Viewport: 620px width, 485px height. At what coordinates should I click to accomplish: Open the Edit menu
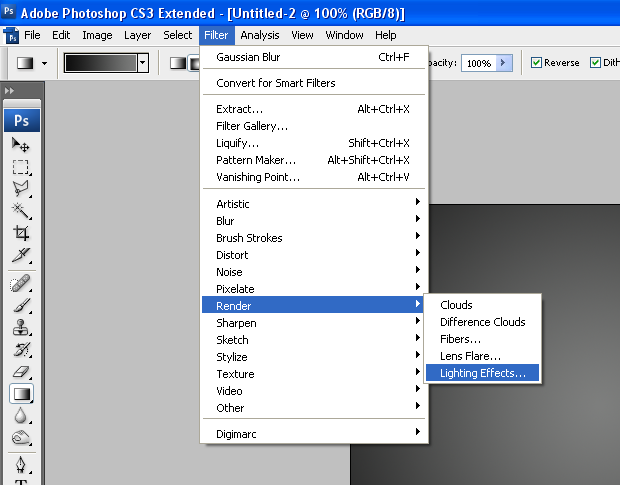click(x=61, y=35)
